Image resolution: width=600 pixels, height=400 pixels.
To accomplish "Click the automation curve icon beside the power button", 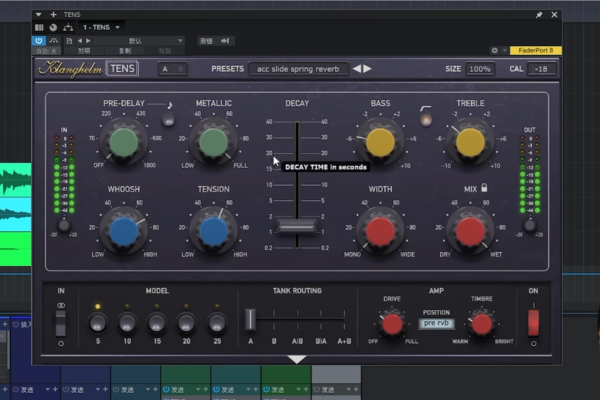I will point(54,41).
